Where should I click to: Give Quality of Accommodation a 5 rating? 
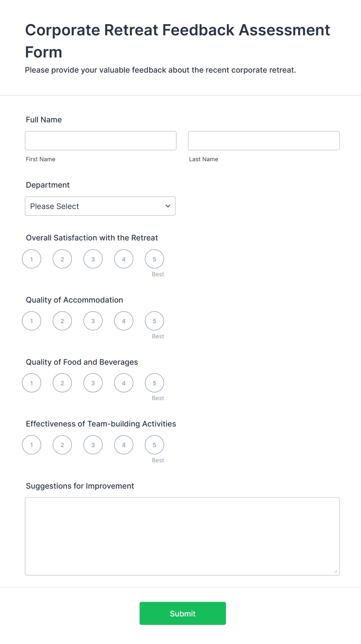point(154,321)
